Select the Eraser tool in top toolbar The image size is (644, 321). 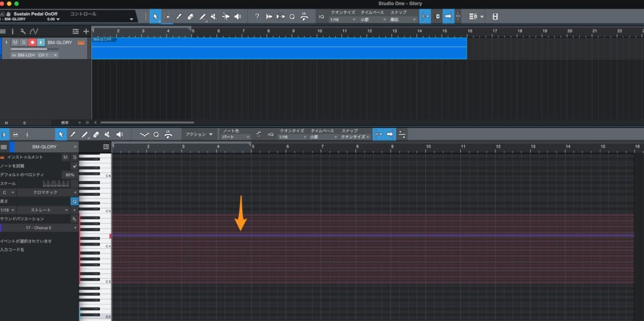(191, 16)
